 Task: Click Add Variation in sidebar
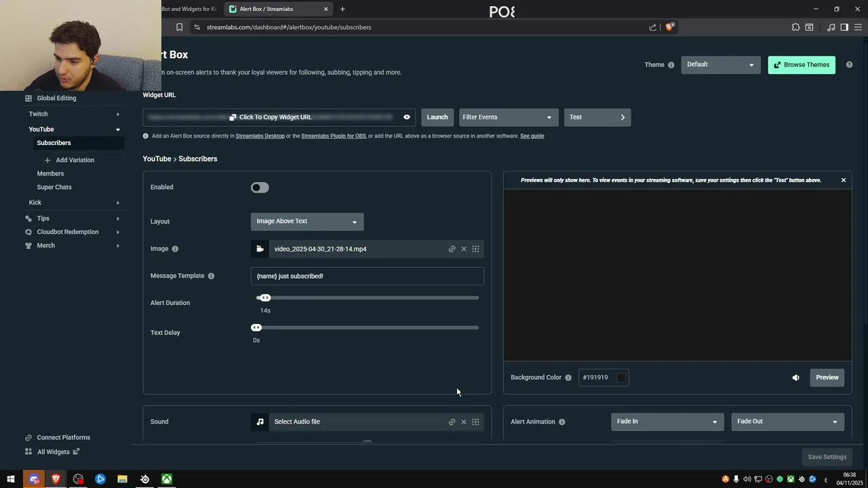click(69, 160)
